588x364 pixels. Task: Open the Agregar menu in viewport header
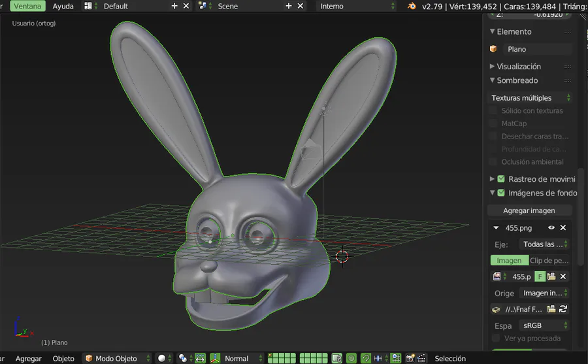(29, 358)
